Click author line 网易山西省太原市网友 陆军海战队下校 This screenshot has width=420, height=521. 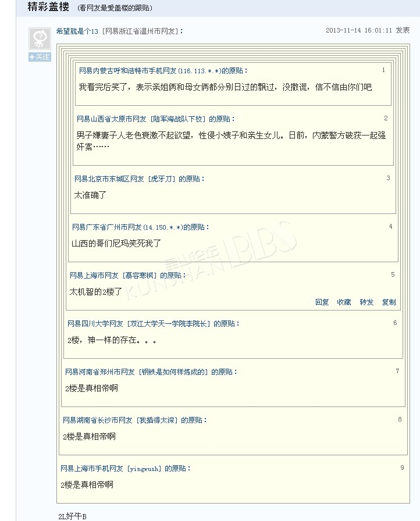(155, 119)
